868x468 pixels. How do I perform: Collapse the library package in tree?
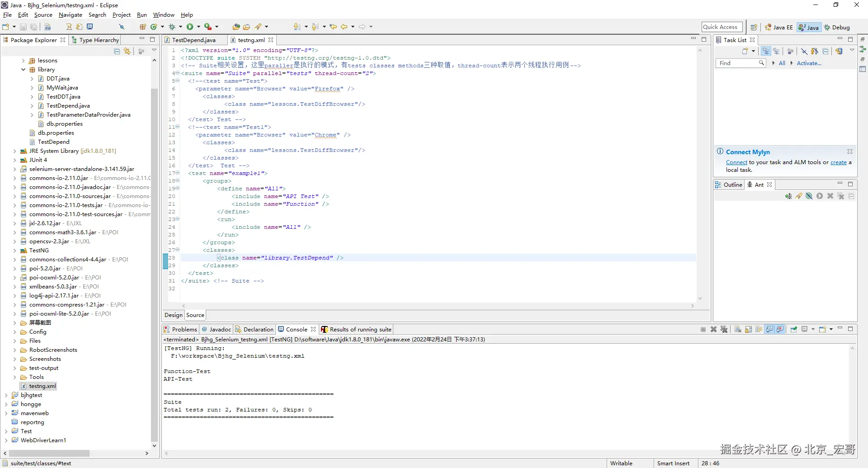point(24,70)
